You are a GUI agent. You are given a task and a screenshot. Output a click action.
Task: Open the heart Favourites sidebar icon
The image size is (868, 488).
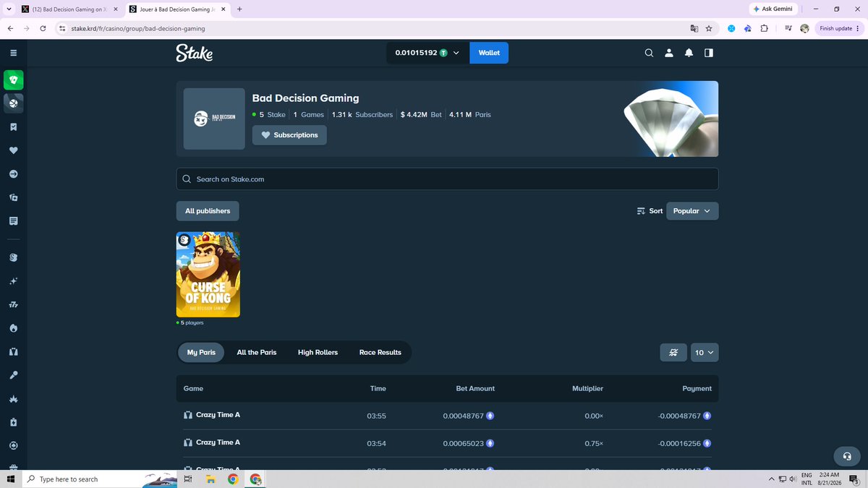pyautogui.click(x=13, y=150)
